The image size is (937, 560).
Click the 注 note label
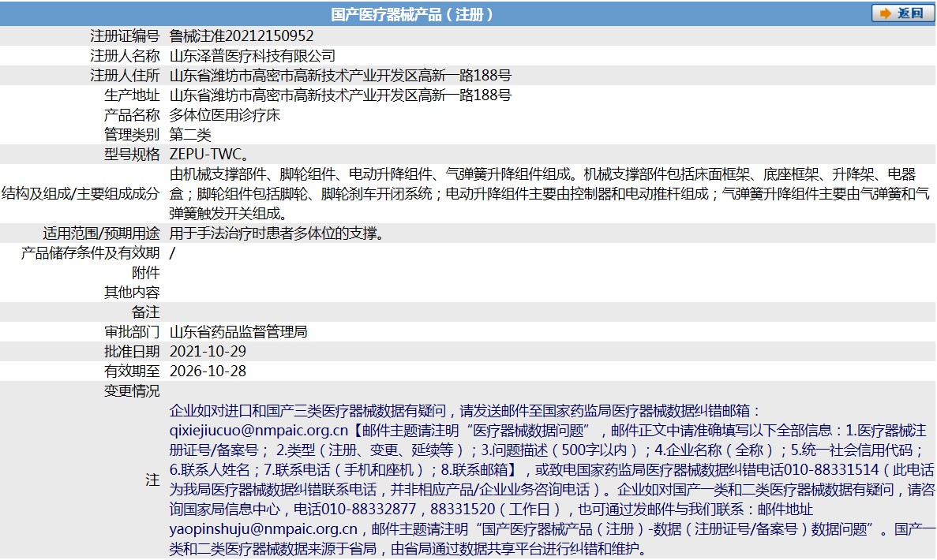153,480
